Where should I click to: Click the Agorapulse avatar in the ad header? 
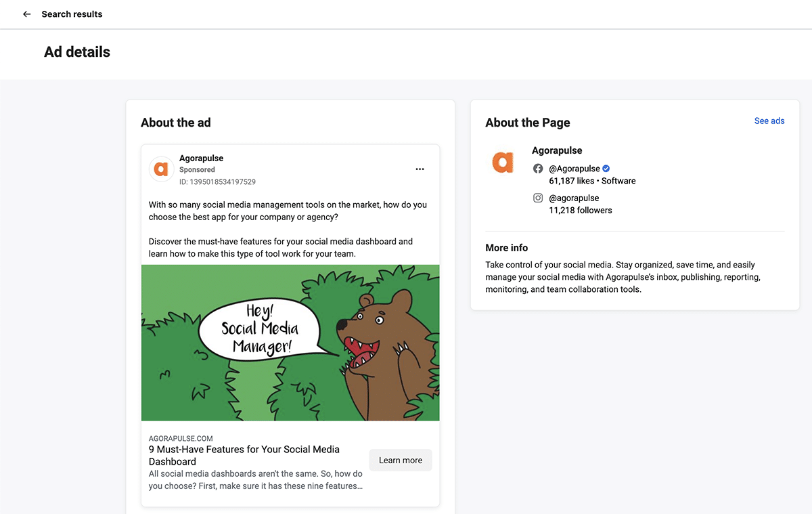point(161,169)
